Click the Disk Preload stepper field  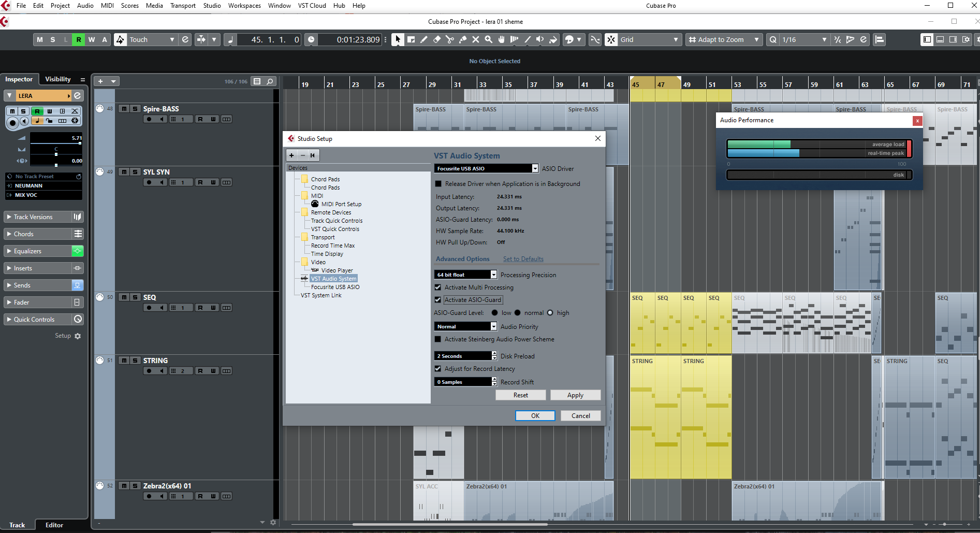point(465,356)
